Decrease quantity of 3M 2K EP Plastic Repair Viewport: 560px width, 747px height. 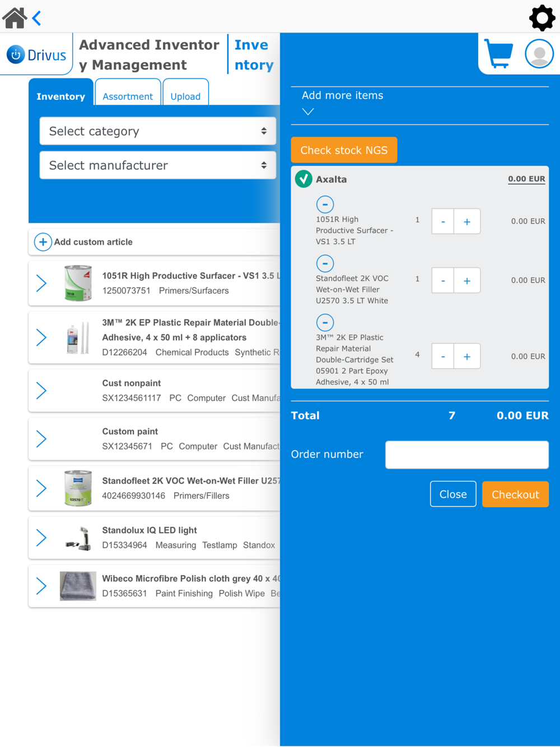[443, 356]
